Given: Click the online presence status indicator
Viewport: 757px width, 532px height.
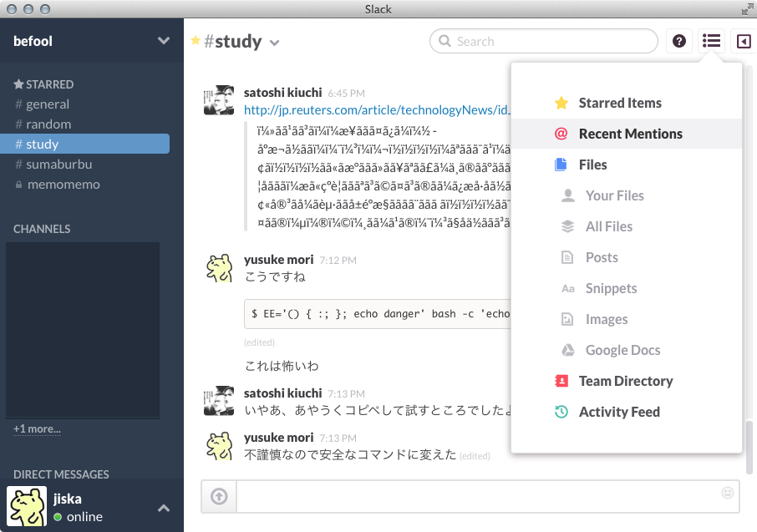Looking at the screenshot, I should click(58, 517).
